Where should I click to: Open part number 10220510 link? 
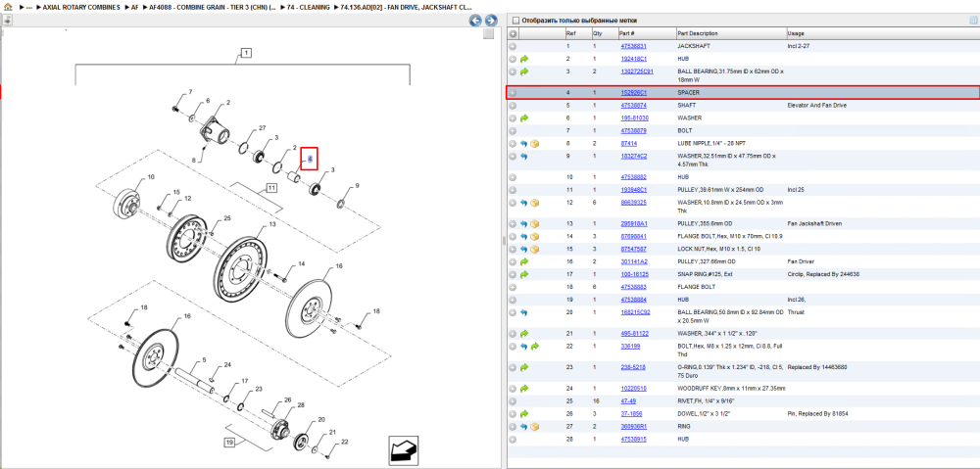pyautogui.click(x=633, y=389)
